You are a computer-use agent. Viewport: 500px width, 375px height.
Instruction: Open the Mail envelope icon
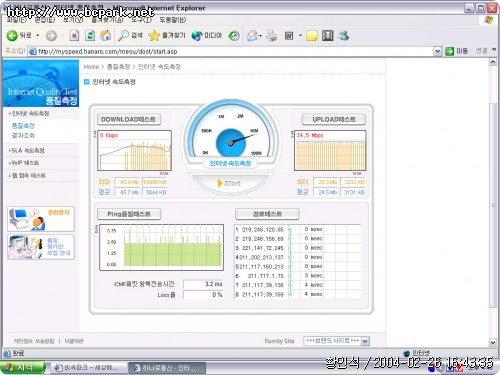pyautogui.click(x=252, y=36)
